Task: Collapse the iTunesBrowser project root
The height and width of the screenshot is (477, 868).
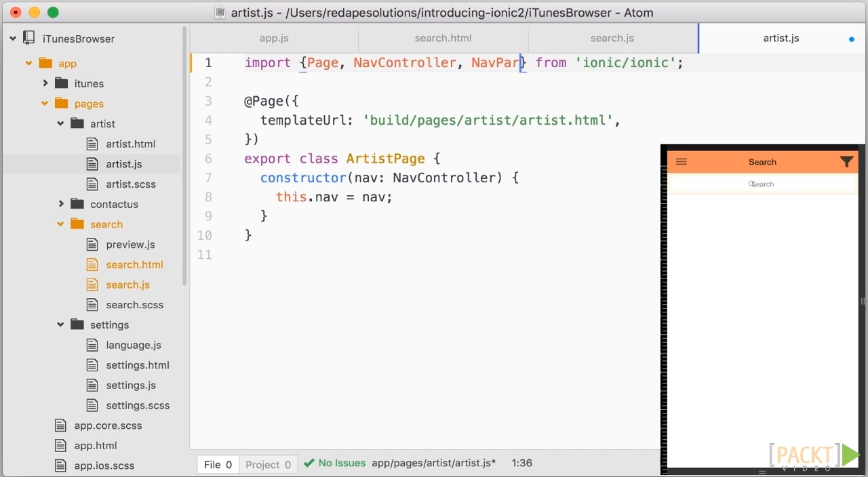Action: (13, 39)
